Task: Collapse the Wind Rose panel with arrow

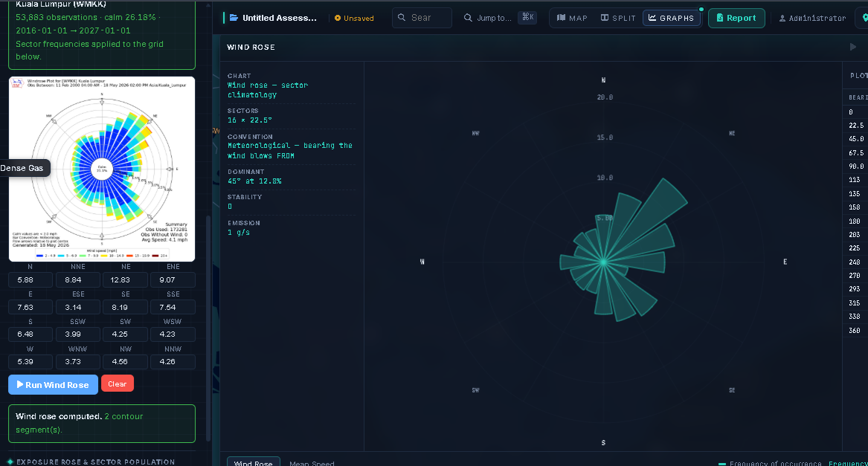Action: (853, 47)
